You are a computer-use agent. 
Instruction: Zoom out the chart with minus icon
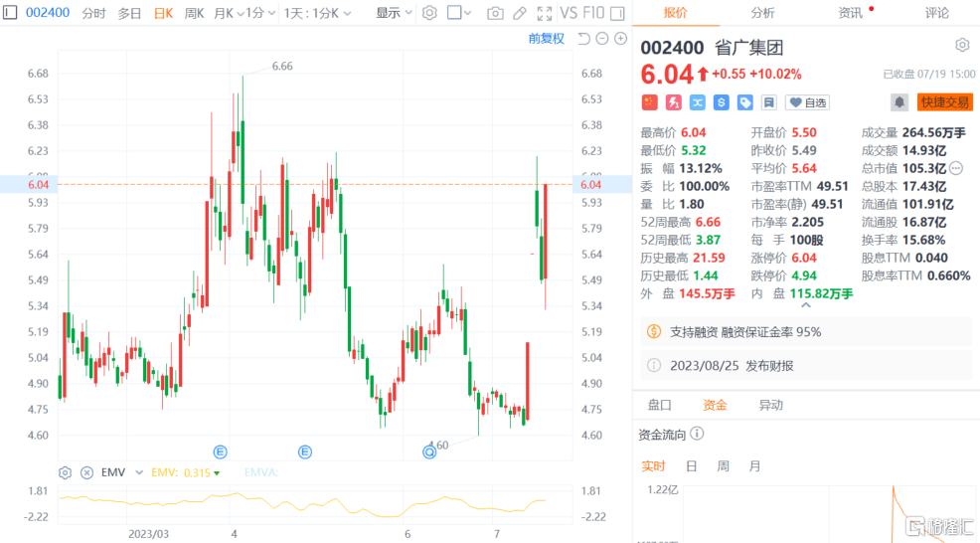click(x=602, y=39)
